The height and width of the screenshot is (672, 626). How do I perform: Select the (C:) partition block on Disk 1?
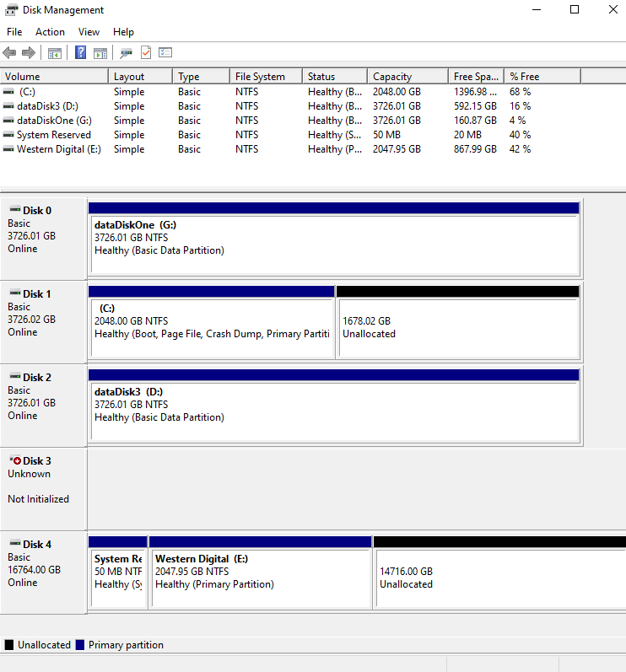click(212, 322)
